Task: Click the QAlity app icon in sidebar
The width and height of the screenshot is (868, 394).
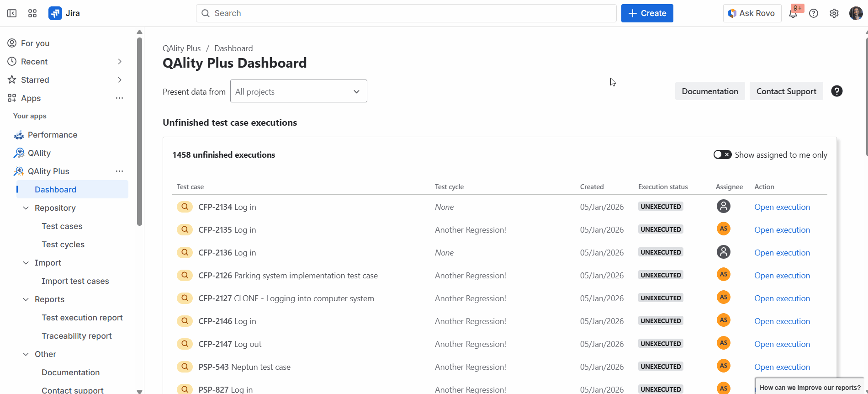Action: click(x=19, y=153)
